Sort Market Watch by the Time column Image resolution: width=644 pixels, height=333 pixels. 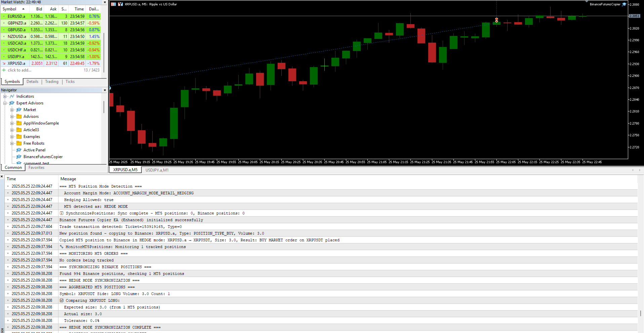point(77,9)
